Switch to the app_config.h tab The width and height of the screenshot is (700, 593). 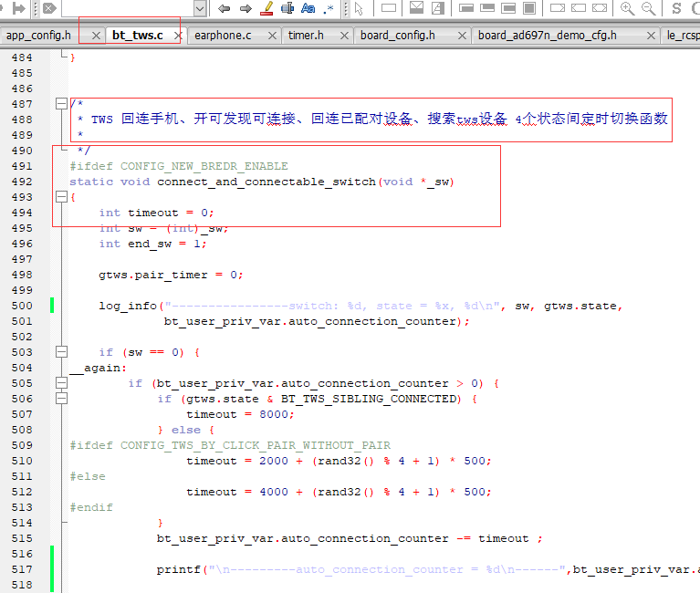[38, 36]
